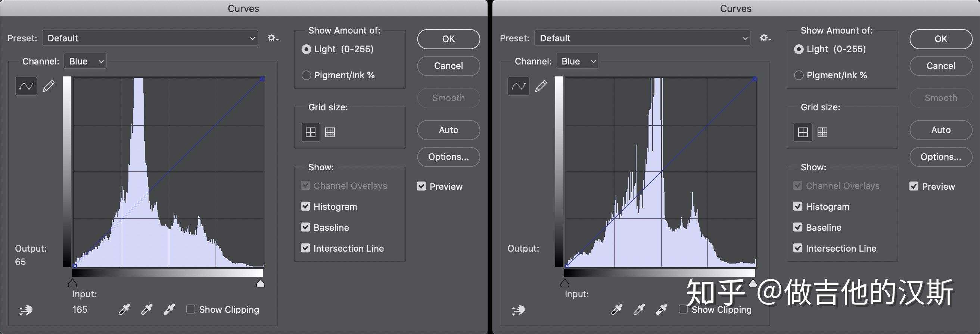The image size is (980, 334).
Task: Click the black point eyedropper in left dialog
Action: 124,310
